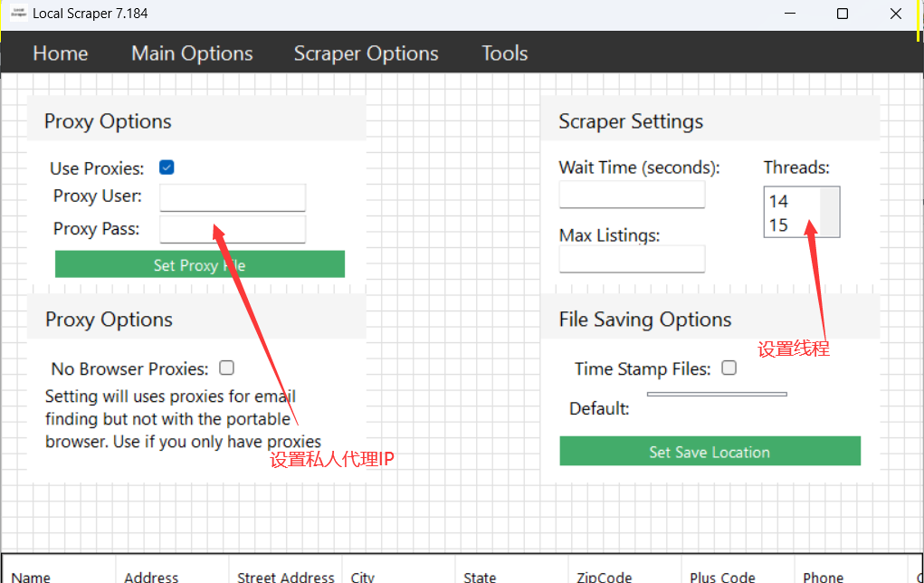Click the Proxy Pass input field
Image resolution: width=924 pixels, height=583 pixels.
(233, 229)
